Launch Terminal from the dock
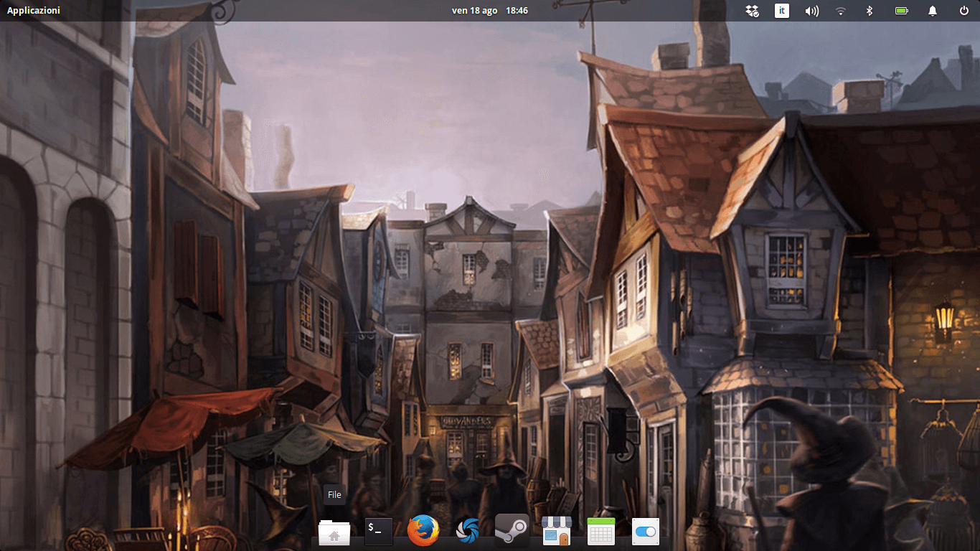 [x=379, y=531]
